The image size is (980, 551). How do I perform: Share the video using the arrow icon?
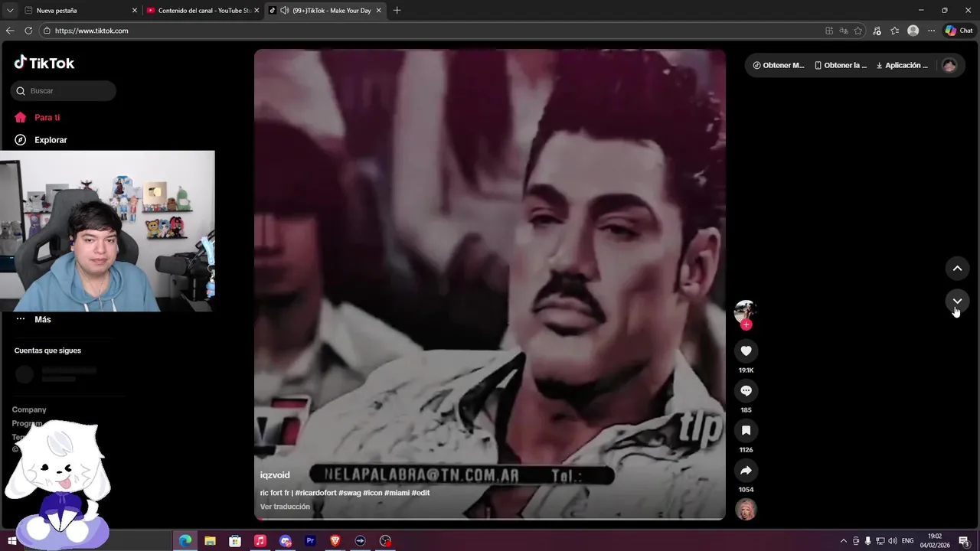(x=746, y=470)
